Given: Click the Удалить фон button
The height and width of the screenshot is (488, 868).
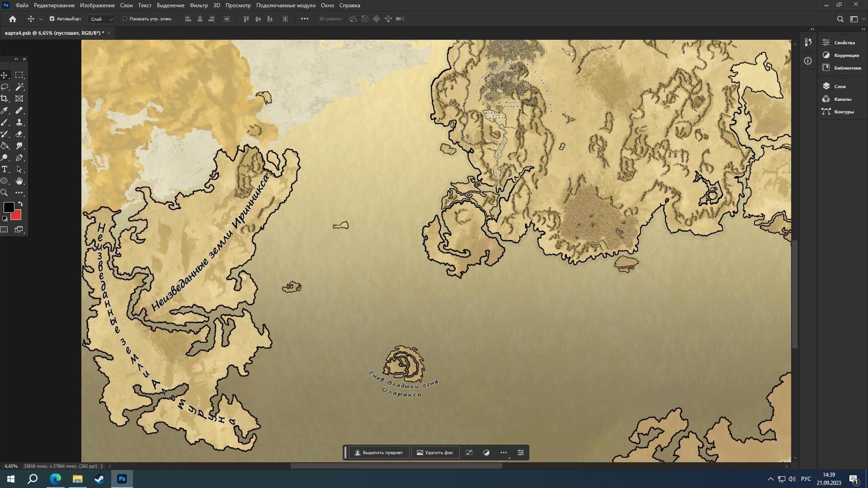Looking at the screenshot, I should tap(435, 452).
